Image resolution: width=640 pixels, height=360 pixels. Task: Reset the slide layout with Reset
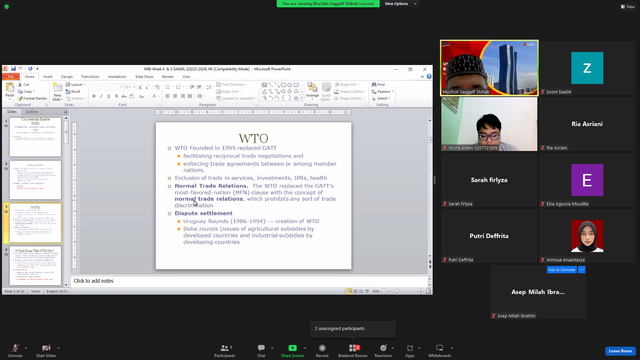pos(73,91)
